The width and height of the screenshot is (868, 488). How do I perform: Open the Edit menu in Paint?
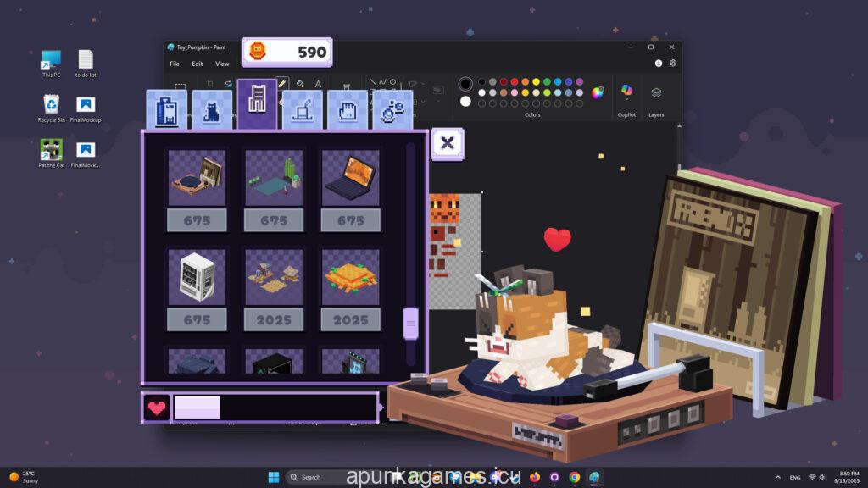click(197, 64)
